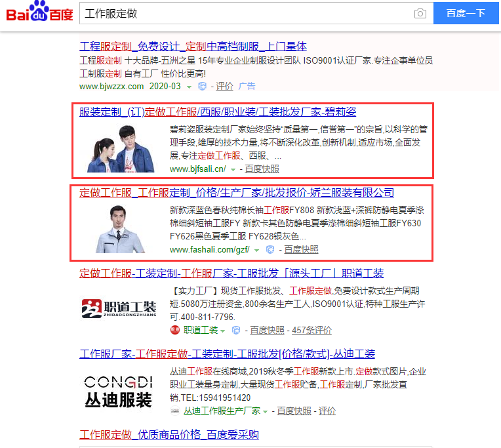Open 工作服定做_优质商品价格_百度爱采购 result
501x448 pixels.
(x=169, y=435)
